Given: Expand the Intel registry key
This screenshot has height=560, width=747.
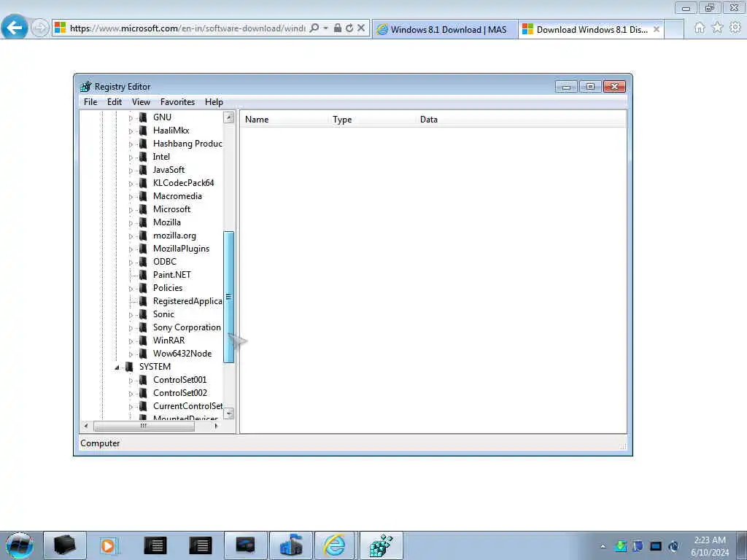Looking at the screenshot, I should coord(131,157).
